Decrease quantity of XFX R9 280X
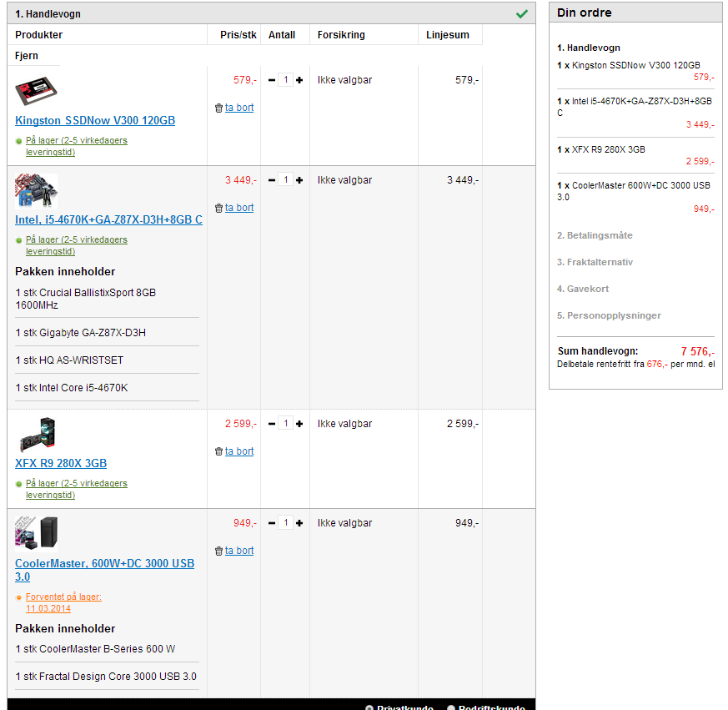Screen dimensions: 728x710 pos(272,424)
